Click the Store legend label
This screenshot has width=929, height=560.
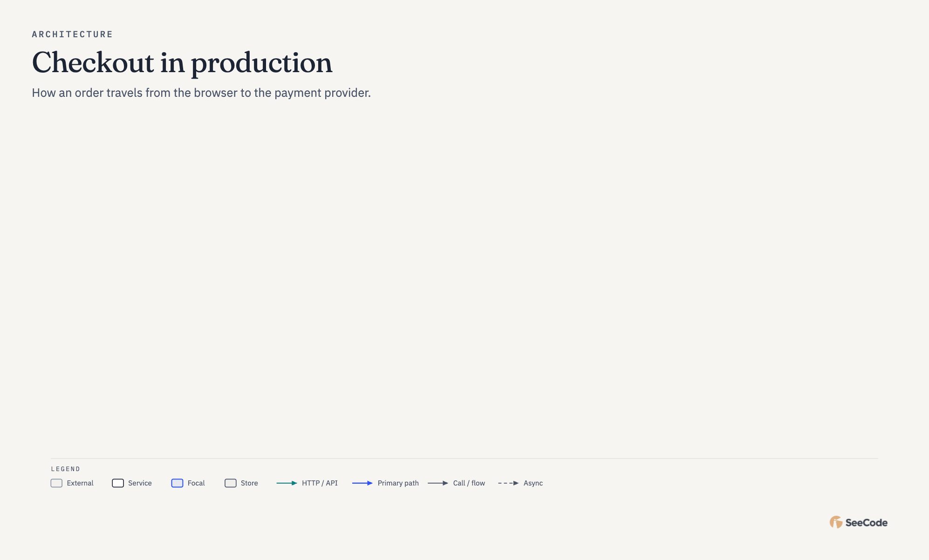coord(249,483)
